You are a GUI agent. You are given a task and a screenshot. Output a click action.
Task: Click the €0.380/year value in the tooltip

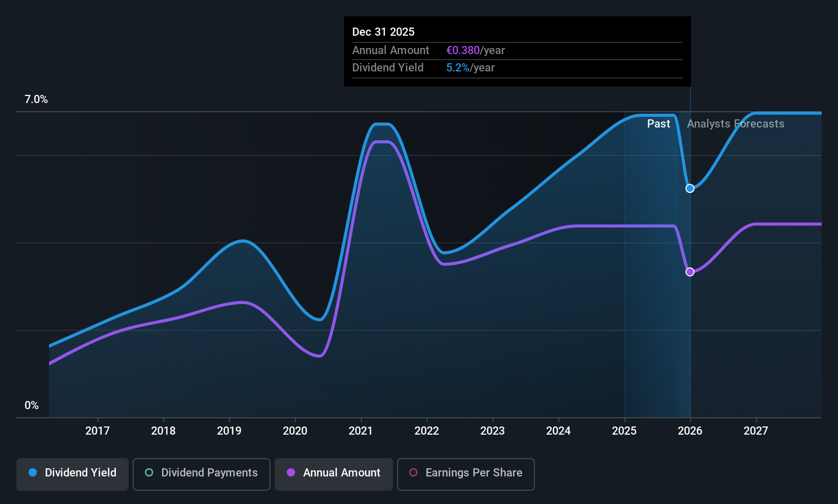476,50
